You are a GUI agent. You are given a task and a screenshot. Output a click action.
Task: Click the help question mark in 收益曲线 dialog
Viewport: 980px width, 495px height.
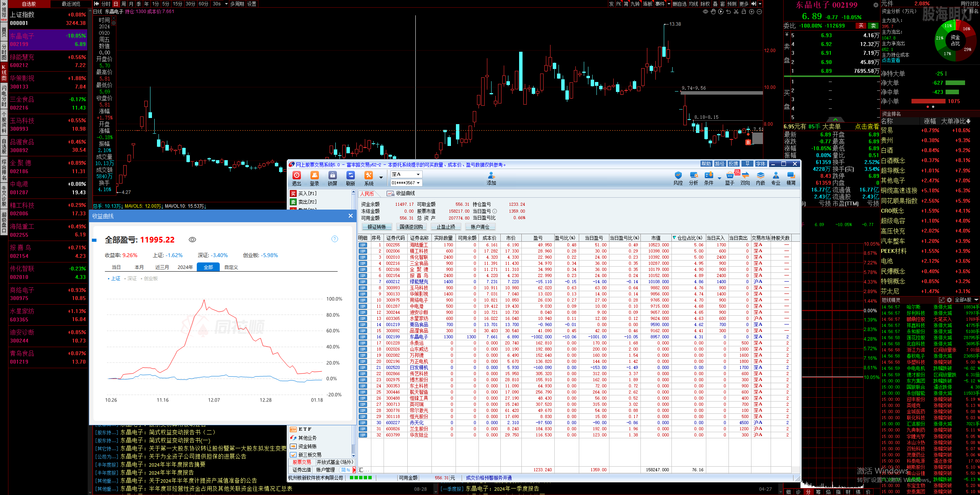click(335, 239)
